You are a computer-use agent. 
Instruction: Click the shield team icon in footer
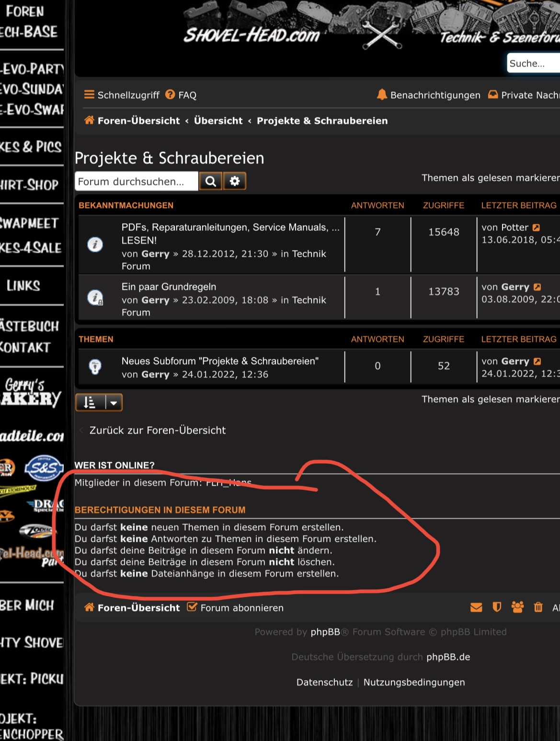[x=497, y=607]
